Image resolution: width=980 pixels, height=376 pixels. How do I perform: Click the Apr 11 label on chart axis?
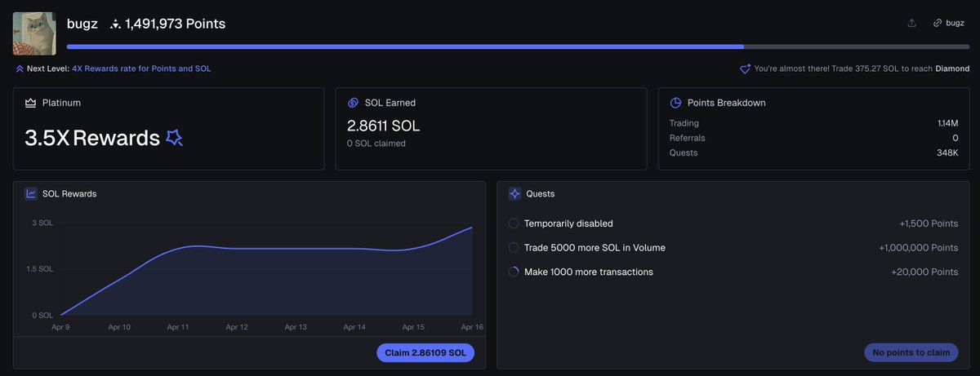click(x=178, y=327)
